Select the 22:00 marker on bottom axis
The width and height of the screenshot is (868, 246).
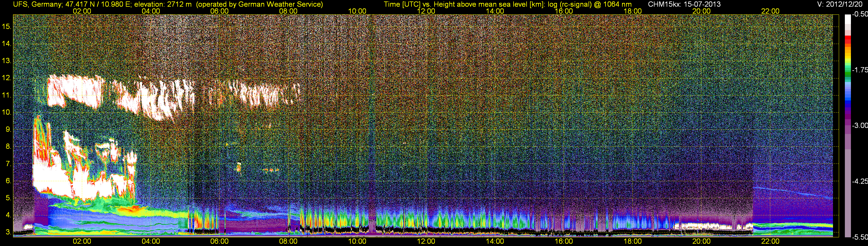(x=770, y=241)
